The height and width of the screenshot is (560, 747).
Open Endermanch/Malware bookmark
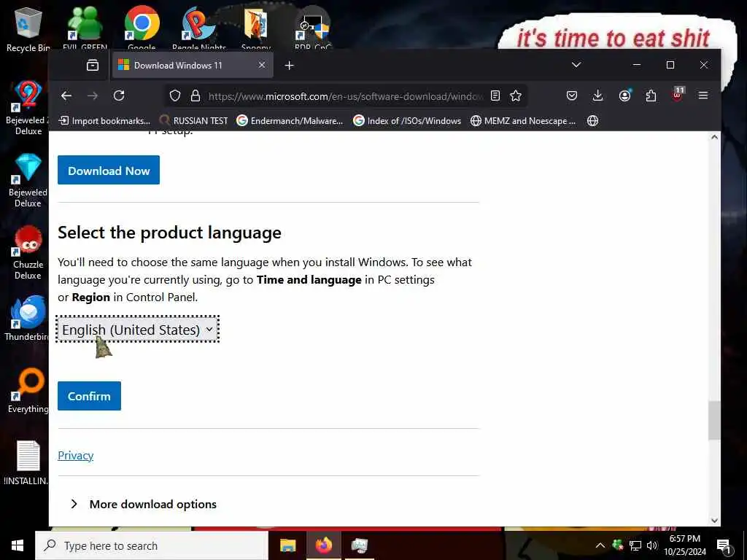pyautogui.click(x=290, y=121)
